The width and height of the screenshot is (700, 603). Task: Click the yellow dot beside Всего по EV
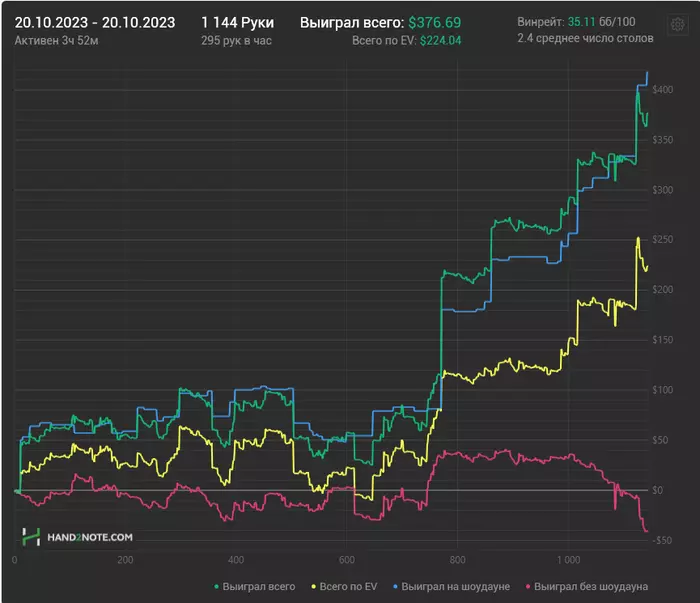[315, 586]
